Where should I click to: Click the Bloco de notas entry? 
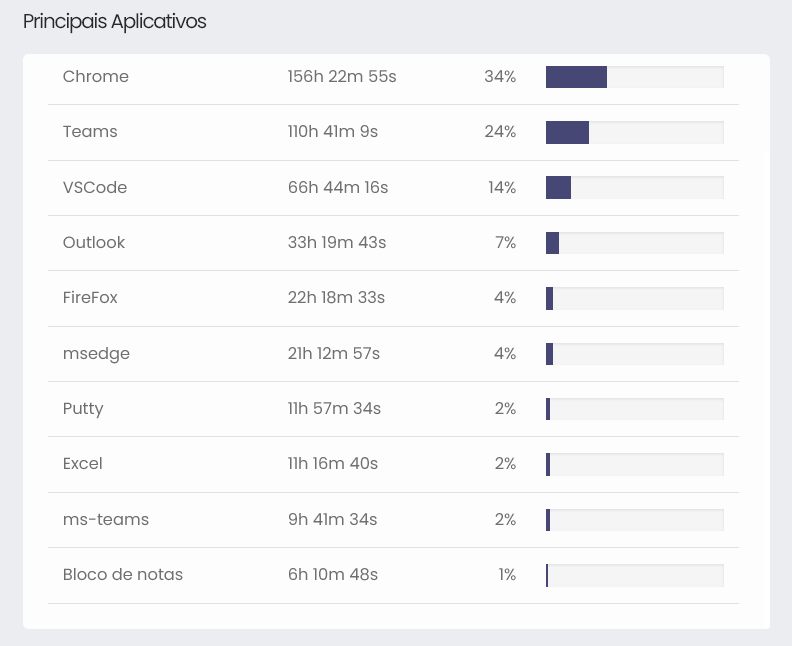point(123,575)
